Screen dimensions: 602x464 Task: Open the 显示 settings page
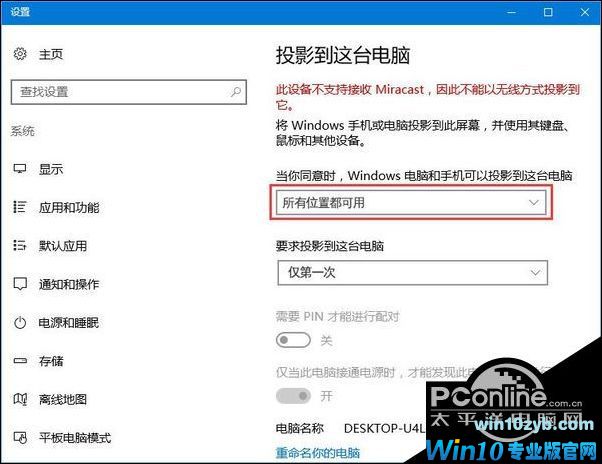click(x=51, y=169)
